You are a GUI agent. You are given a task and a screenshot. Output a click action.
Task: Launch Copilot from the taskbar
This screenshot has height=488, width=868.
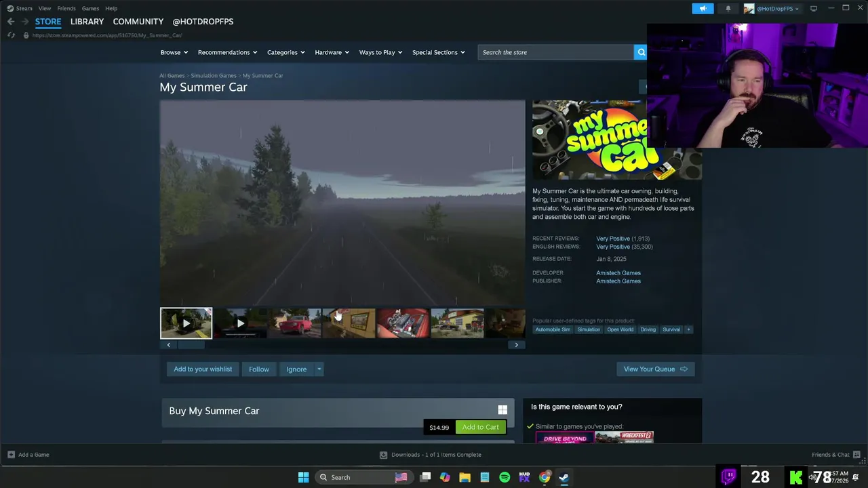tap(445, 477)
